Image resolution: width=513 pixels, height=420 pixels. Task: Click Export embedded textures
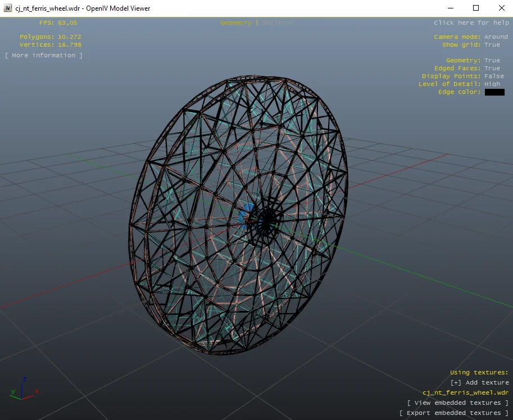coord(454,413)
